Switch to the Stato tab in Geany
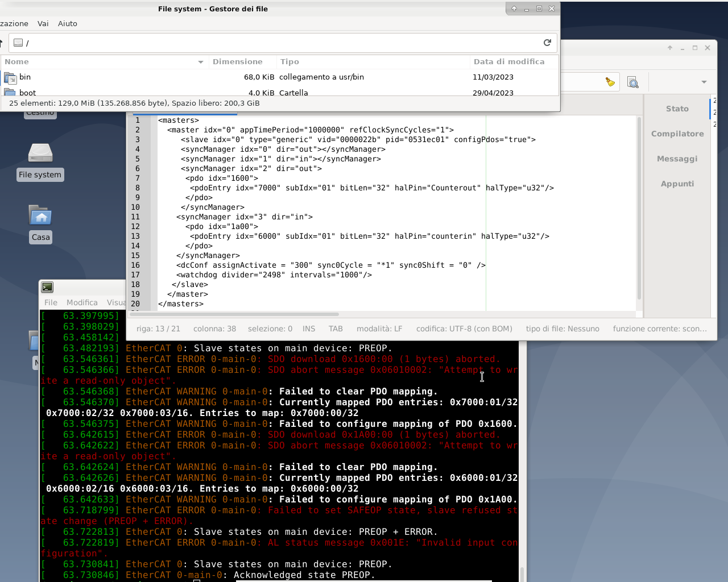Screen dimensions: 728x582 677,109
